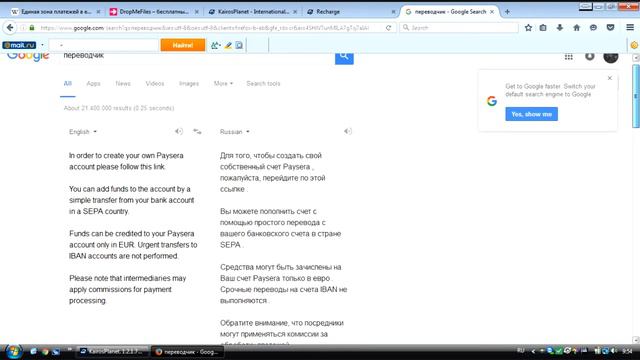Viewport: 640px width, 360px height.
Task: Click the blue Google search magnifier button
Action: [x=344, y=57]
